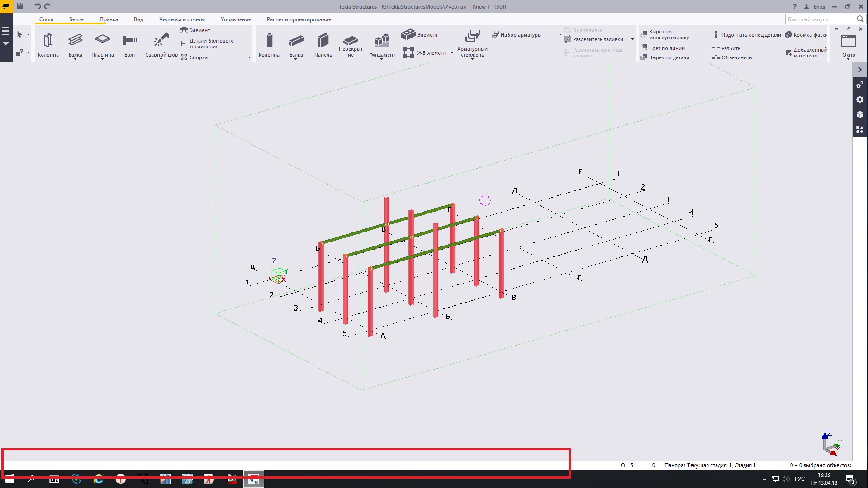Open the side pane cube components icon

[860, 114]
